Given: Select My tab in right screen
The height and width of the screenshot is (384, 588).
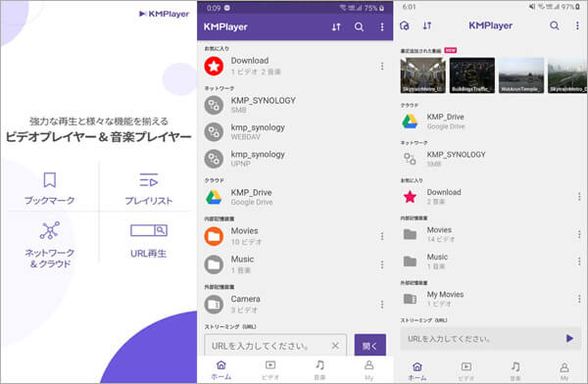Looking at the screenshot, I should click(564, 371).
